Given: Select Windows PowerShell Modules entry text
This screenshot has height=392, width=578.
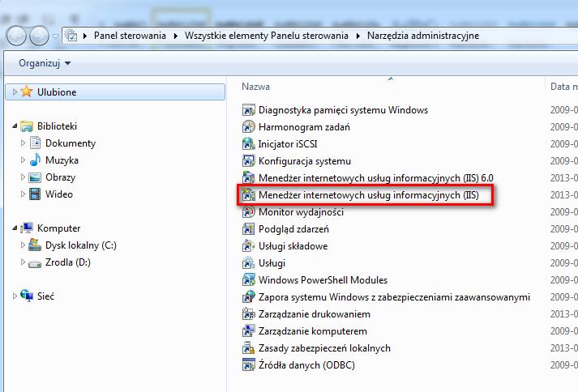Looking at the screenshot, I should click(323, 280).
